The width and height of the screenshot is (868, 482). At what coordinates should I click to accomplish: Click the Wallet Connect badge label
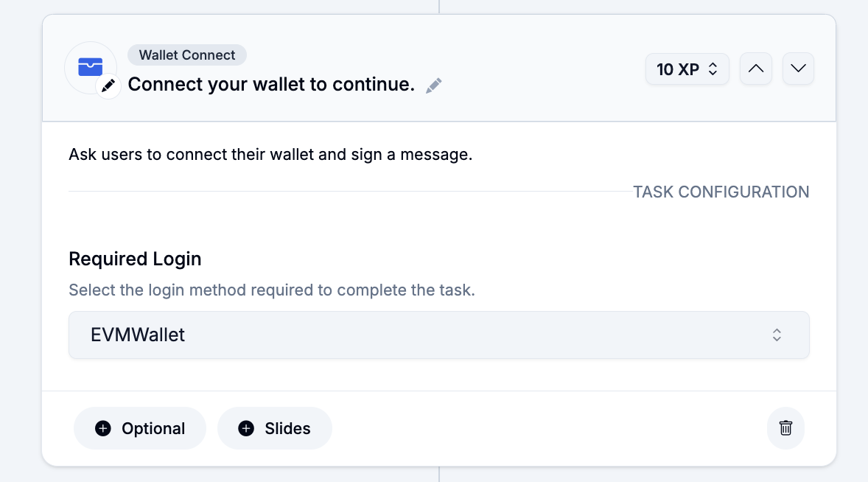(187, 55)
